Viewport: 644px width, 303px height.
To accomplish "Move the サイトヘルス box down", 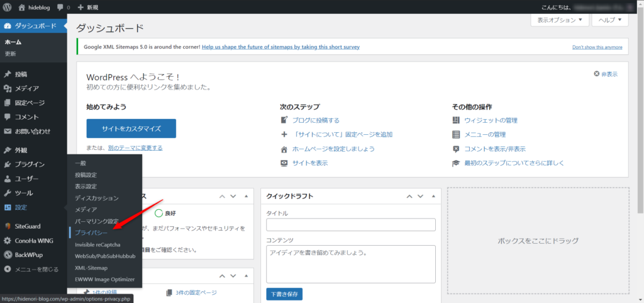I will pos(233,196).
